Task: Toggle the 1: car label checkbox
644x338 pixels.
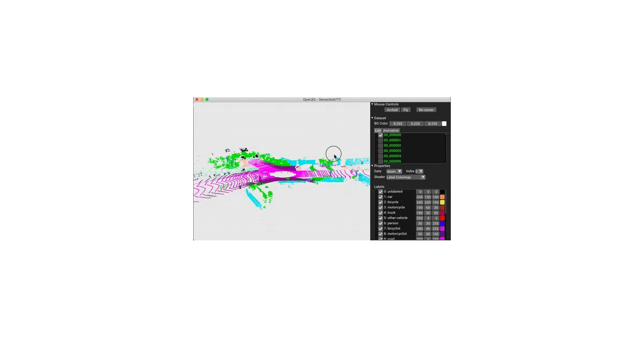Action: pos(380,197)
